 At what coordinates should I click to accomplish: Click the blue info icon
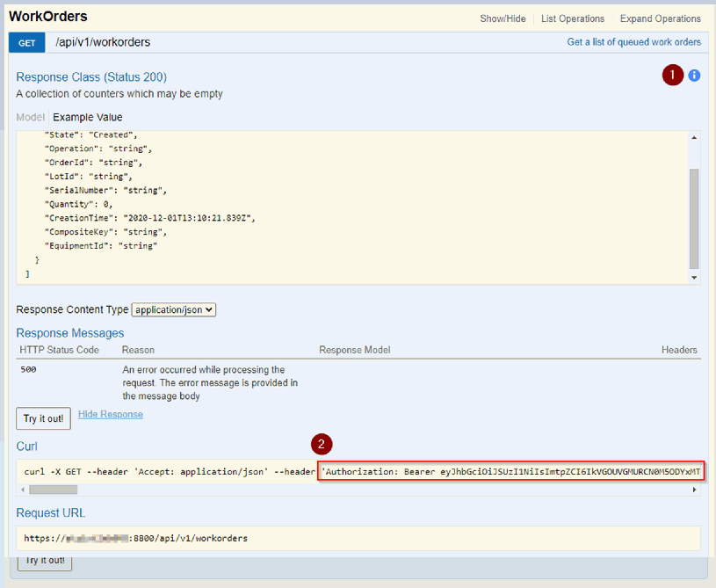tap(694, 76)
